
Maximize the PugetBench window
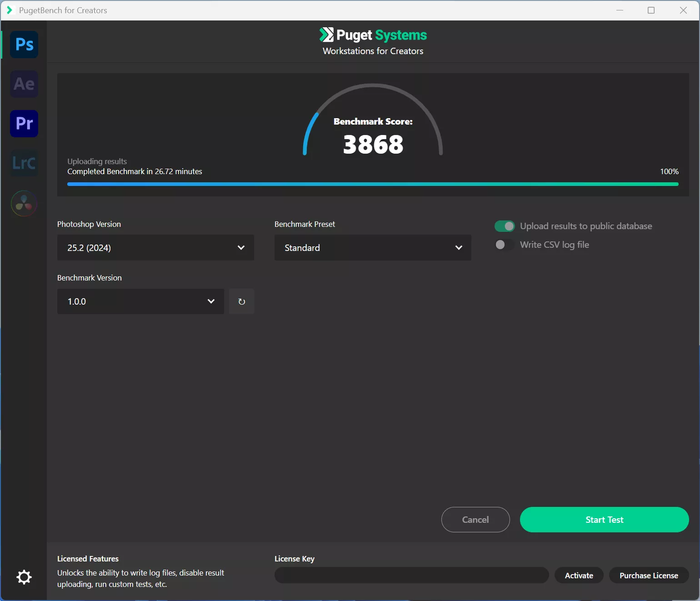651,10
